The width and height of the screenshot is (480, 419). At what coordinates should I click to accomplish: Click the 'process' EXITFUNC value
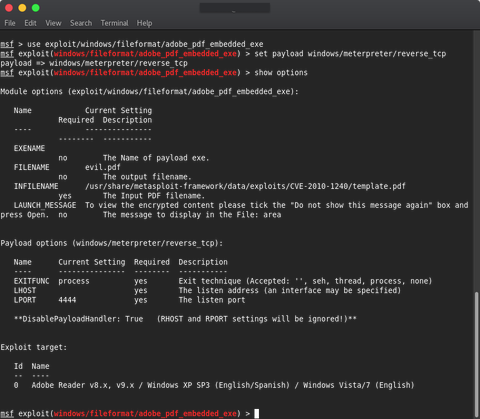tap(74, 281)
